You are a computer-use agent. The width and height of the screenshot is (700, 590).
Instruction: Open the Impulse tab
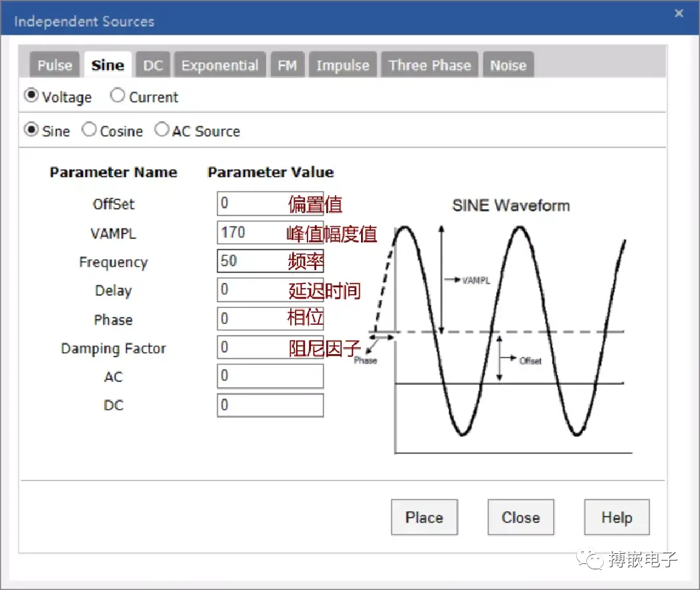tap(343, 65)
